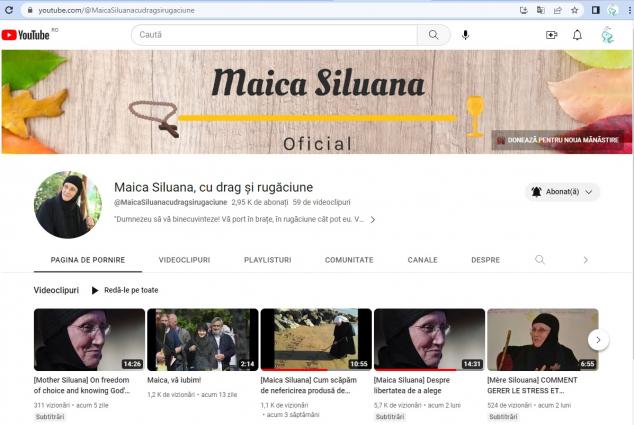Viewport: 634px width, 425px height.
Task: Open the notifications bell
Action: (577, 35)
